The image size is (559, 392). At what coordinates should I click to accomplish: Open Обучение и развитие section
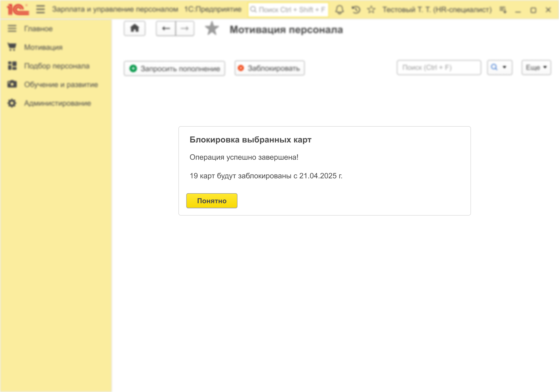coord(61,85)
